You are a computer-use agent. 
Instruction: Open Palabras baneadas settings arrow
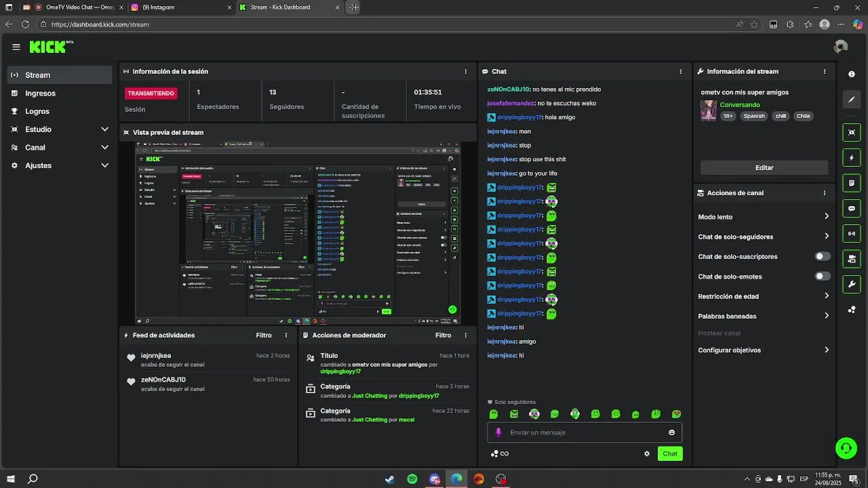[827, 316]
